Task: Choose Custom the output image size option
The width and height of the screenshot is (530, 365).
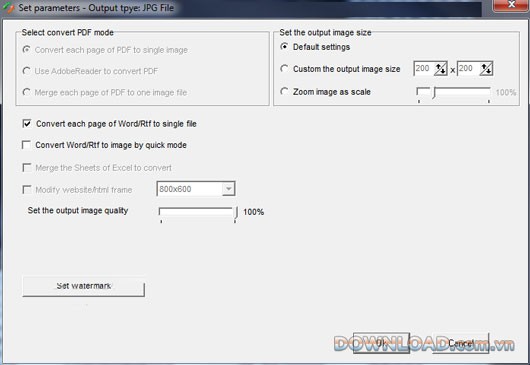Action: coord(284,69)
